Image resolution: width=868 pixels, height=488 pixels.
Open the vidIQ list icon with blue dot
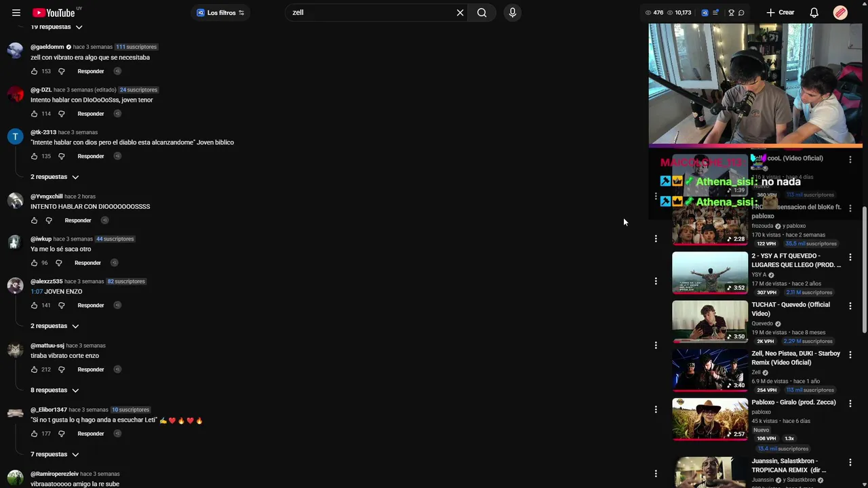pyautogui.click(x=715, y=13)
